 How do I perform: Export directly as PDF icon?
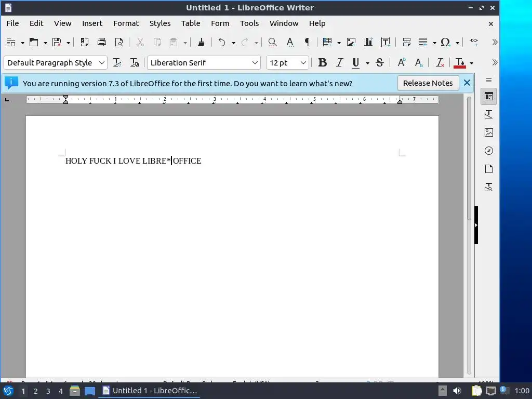(85, 42)
